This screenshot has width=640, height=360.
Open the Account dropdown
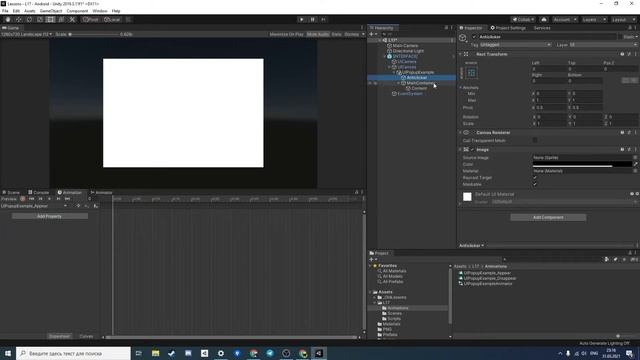click(x=565, y=20)
